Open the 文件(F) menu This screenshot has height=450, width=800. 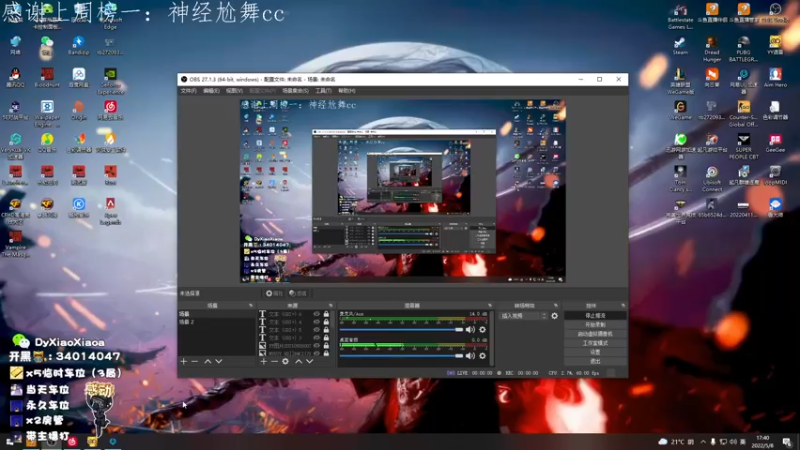tap(188, 91)
